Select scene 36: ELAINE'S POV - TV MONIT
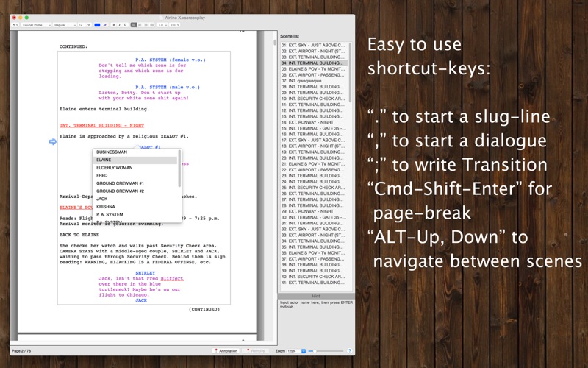This screenshot has height=368, width=588. (313, 253)
